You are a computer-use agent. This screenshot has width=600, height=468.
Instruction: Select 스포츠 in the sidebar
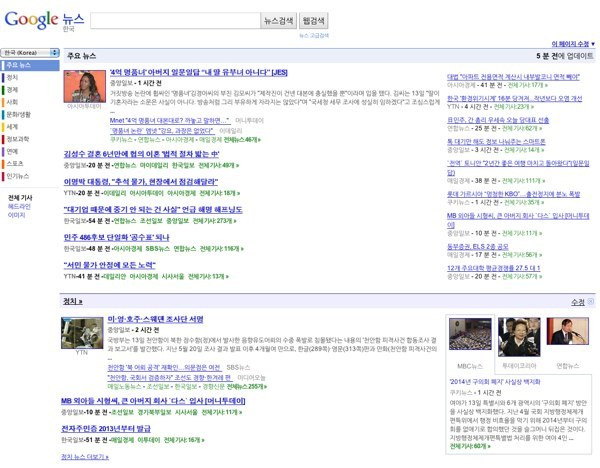click(15, 163)
